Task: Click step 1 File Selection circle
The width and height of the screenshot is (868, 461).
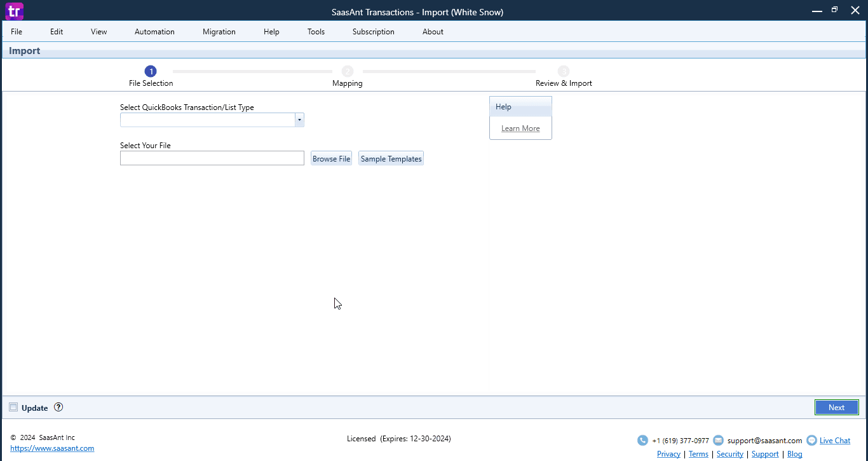Action: click(x=151, y=71)
